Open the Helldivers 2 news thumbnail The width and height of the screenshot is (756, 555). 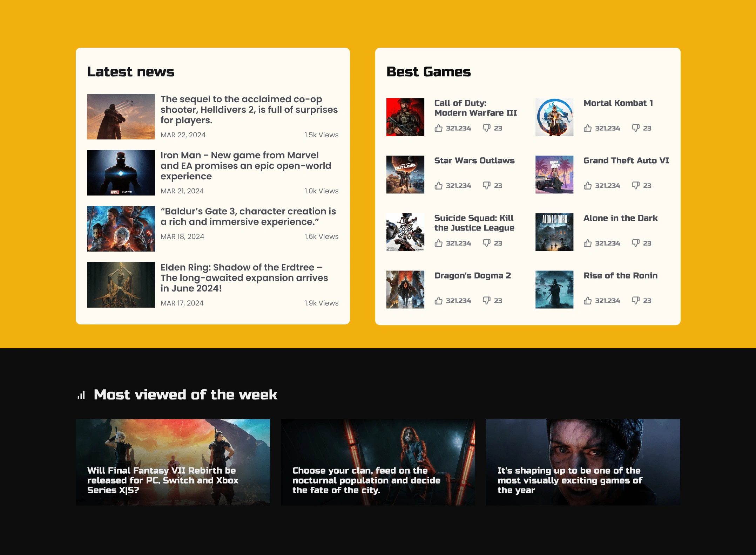click(x=121, y=117)
